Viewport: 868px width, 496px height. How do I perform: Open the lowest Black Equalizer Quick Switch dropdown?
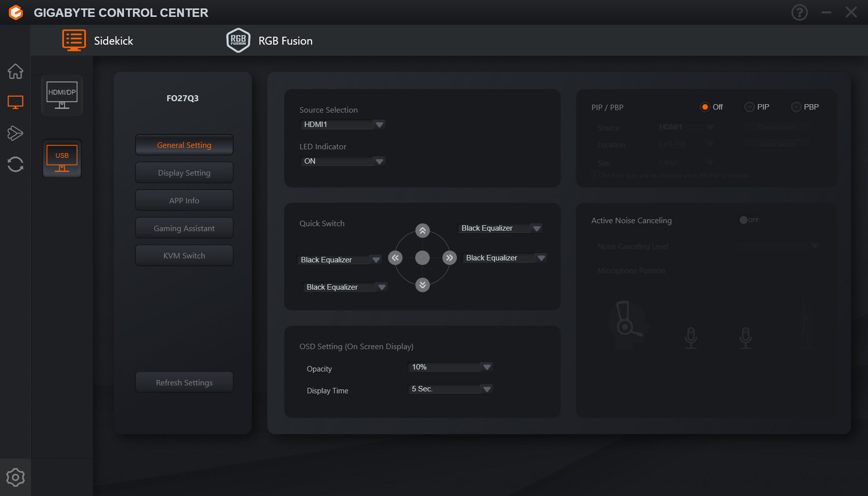click(345, 287)
